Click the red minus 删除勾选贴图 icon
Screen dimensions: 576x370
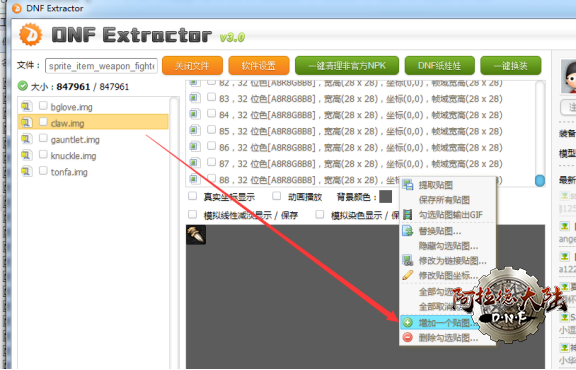click(x=407, y=337)
